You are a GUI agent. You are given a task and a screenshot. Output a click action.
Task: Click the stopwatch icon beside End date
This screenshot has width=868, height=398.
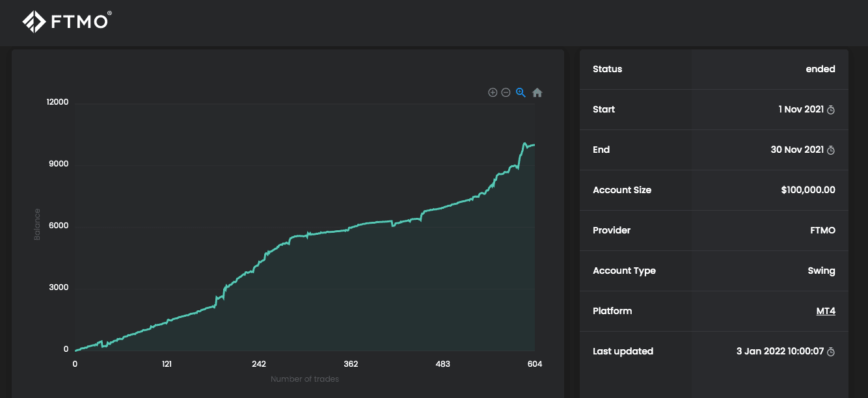(831, 150)
